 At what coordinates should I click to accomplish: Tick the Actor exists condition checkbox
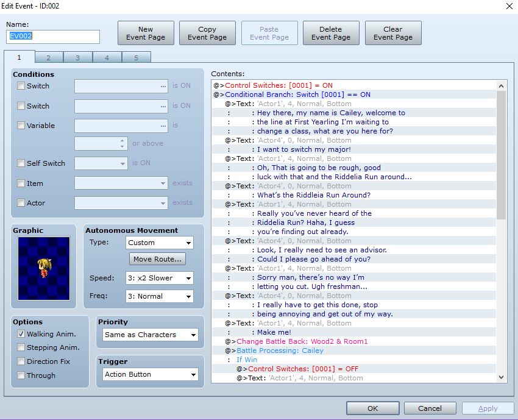(21, 202)
